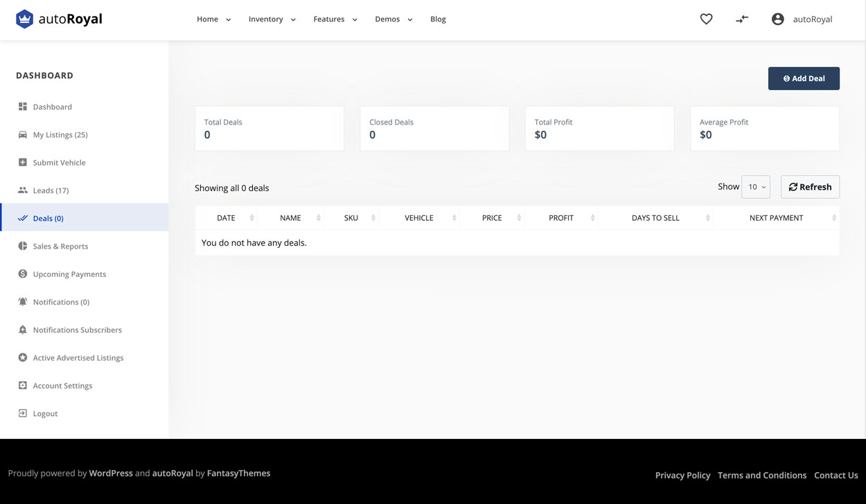The width and height of the screenshot is (866, 504).
Task: Open the compare arrows icon
Action: click(x=742, y=19)
